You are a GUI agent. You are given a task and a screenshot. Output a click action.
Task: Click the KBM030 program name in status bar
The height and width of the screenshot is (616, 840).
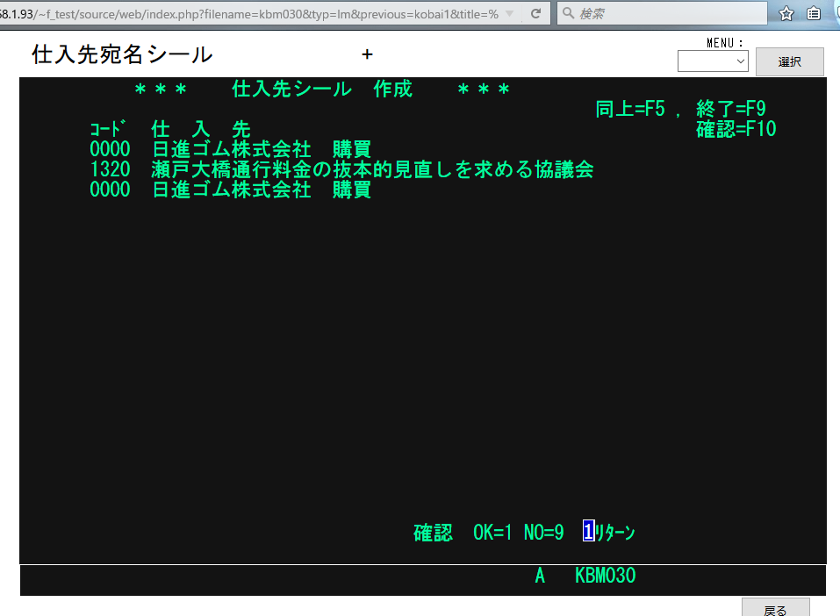click(x=605, y=576)
